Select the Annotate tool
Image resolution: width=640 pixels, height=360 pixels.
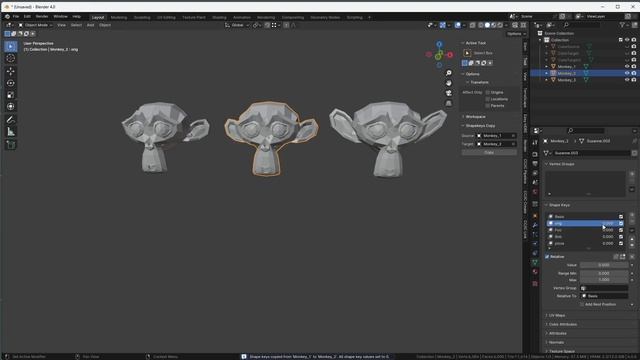[11, 120]
